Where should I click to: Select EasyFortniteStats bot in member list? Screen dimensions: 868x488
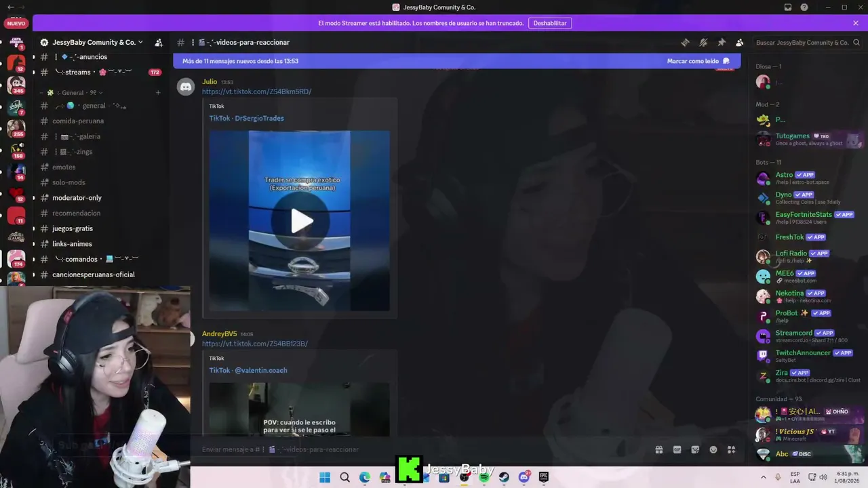click(809, 218)
